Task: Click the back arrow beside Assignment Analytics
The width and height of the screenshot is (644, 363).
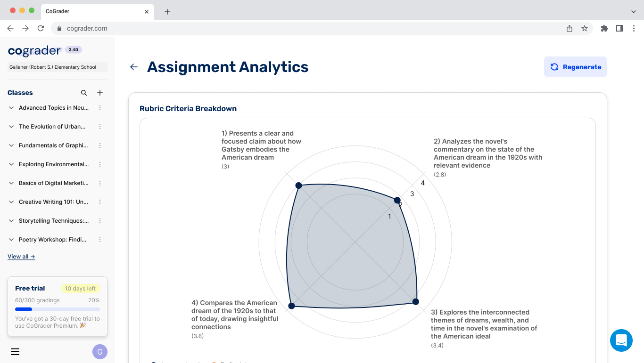Action: click(134, 67)
